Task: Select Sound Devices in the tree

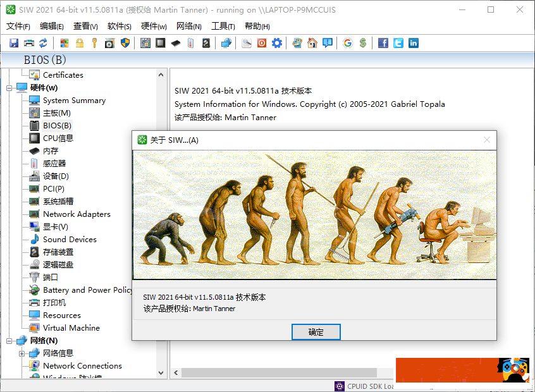Action: (70, 240)
